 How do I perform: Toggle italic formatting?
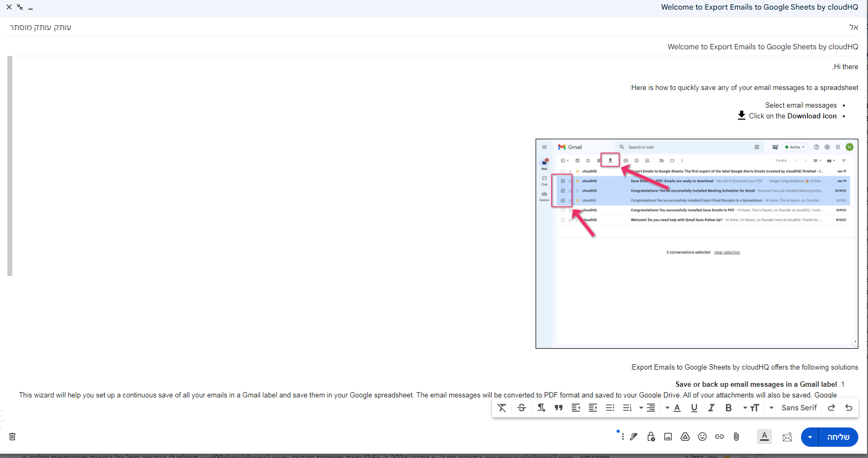(711, 408)
